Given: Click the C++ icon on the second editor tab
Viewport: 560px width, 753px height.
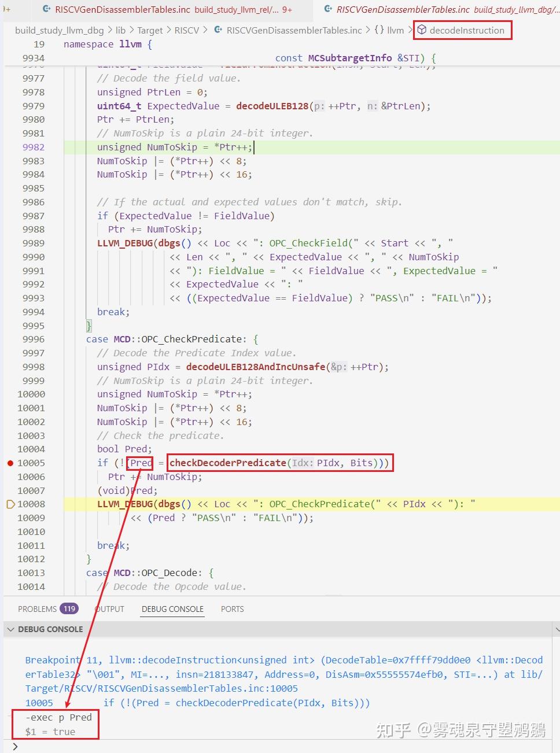Looking at the screenshot, I should [x=327, y=9].
